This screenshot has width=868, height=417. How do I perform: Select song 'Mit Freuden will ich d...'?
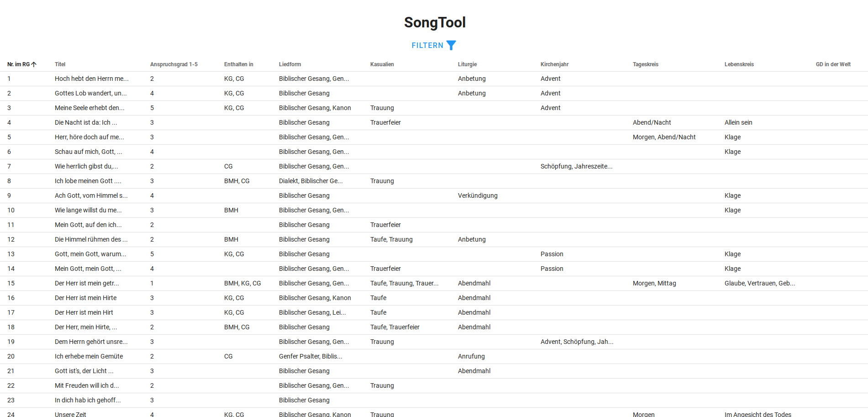tap(87, 385)
